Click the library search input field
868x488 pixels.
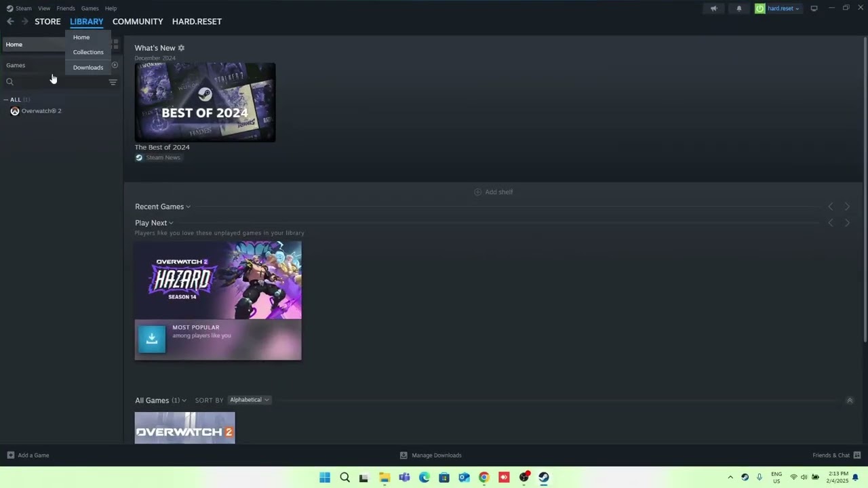[60, 82]
